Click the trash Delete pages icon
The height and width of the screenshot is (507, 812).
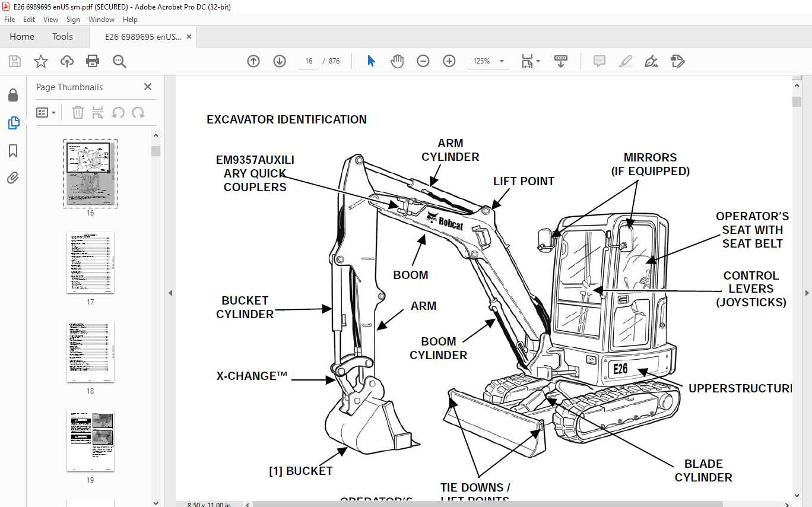pos(78,112)
